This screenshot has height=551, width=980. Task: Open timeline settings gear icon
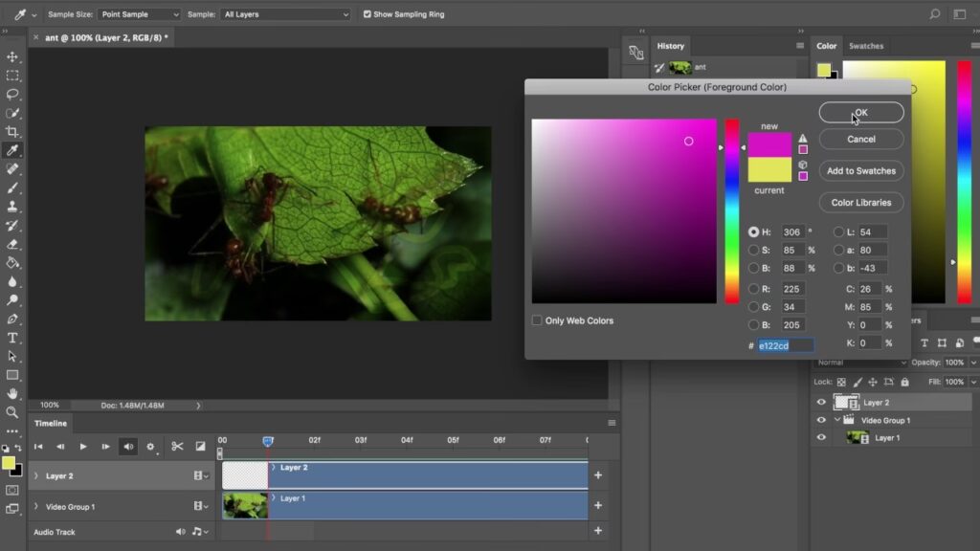150,447
